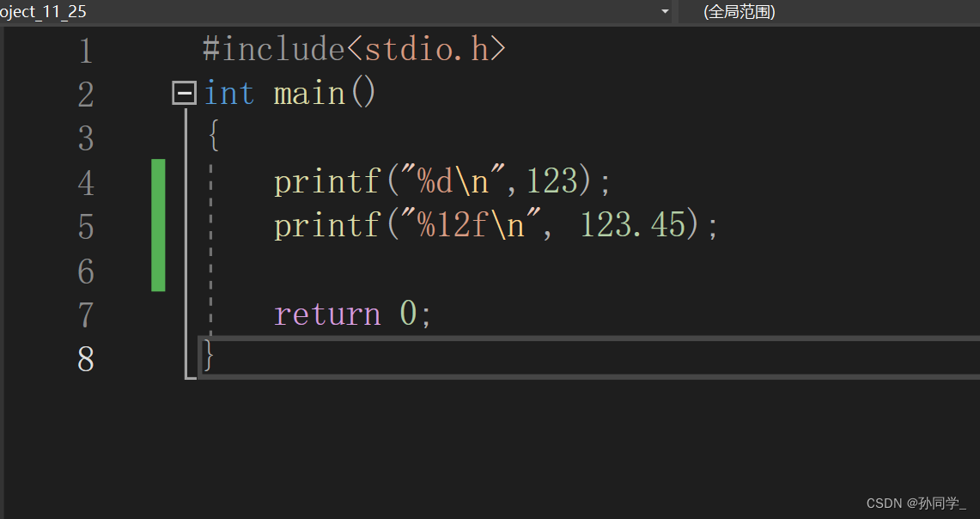The width and height of the screenshot is (980, 519).
Task: Click the return keyword on line 7
Action: click(x=328, y=313)
